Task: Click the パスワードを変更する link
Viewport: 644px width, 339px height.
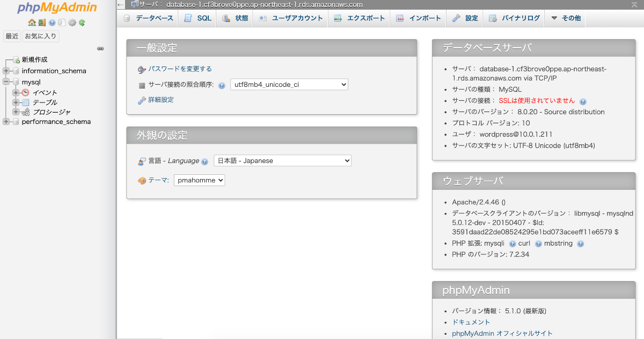Action: 180,69
